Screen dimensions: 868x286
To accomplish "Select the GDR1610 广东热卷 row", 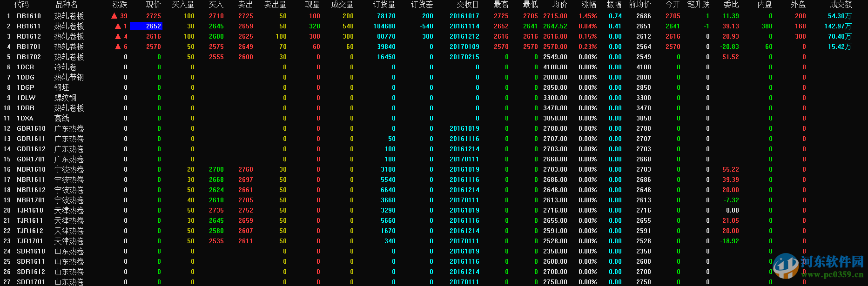I will (434, 128).
